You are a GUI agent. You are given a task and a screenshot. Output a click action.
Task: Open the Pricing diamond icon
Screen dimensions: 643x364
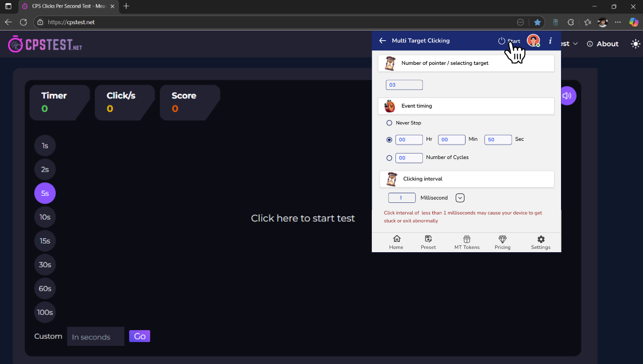click(502, 242)
